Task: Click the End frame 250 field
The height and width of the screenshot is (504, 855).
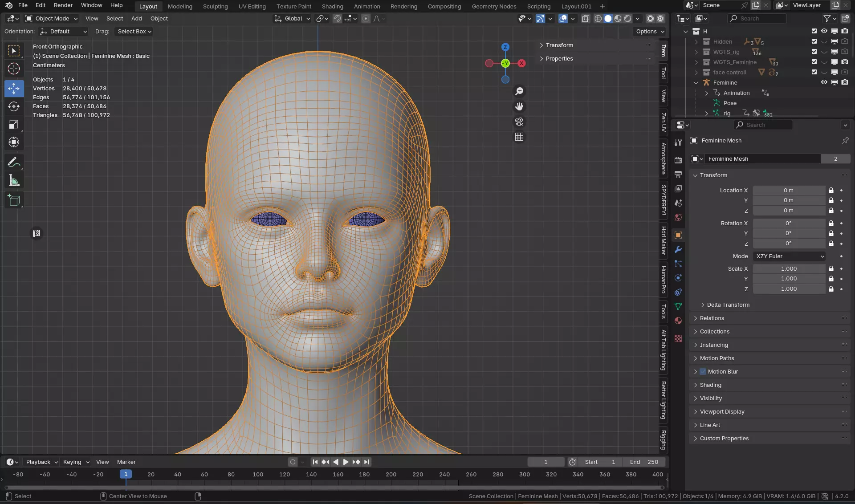Action: click(x=644, y=462)
